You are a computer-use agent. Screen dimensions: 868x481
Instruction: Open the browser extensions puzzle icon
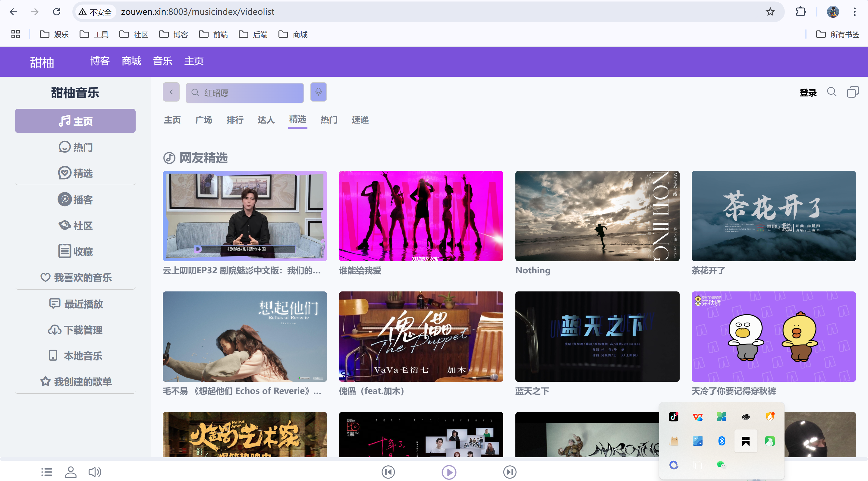[800, 12]
